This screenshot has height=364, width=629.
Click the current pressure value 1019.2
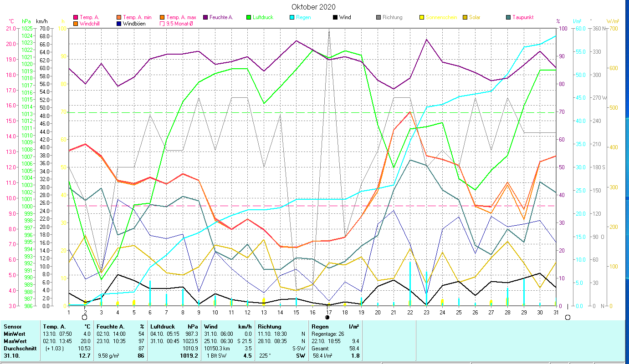click(x=189, y=356)
